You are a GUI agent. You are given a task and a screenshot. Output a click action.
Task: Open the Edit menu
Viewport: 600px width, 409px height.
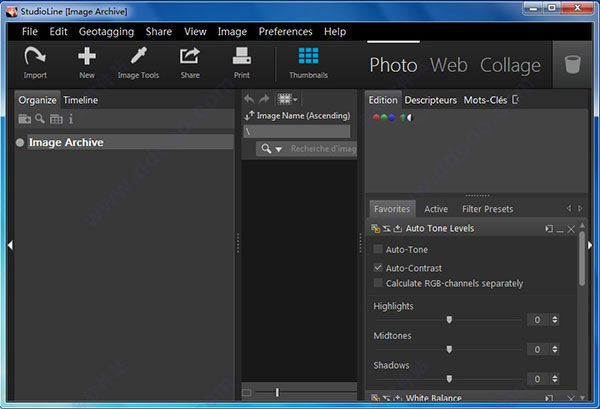(x=58, y=31)
